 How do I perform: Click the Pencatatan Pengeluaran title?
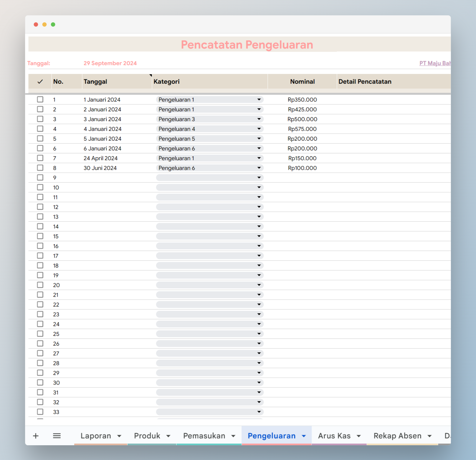[x=247, y=45]
